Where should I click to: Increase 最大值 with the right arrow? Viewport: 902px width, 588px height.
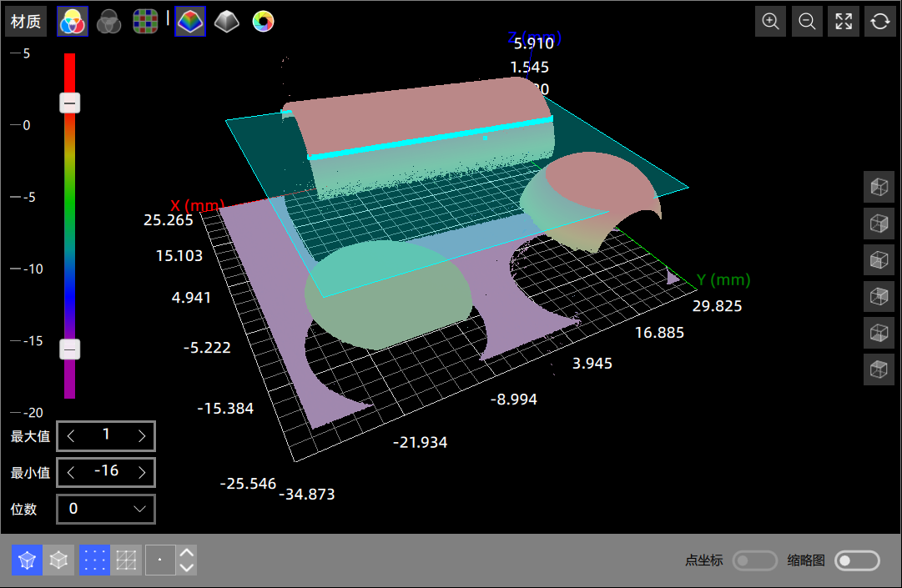(x=142, y=435)
